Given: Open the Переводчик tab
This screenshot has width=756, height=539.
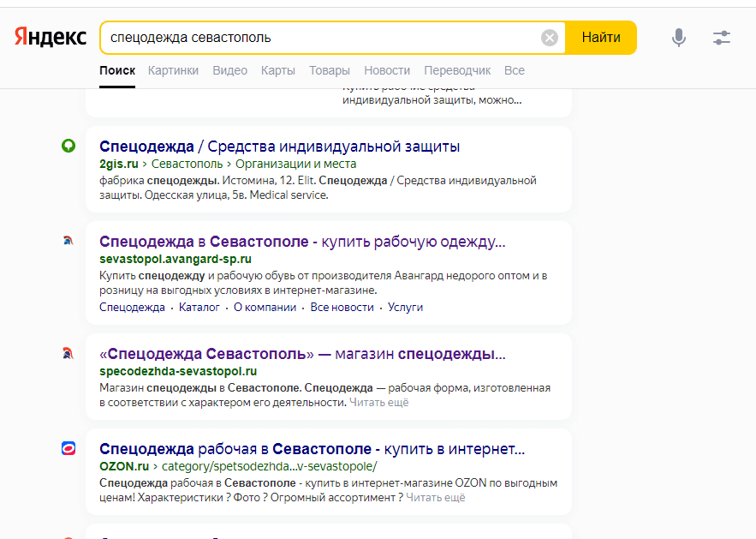Looking at the screenshot, I should point(457,70).
